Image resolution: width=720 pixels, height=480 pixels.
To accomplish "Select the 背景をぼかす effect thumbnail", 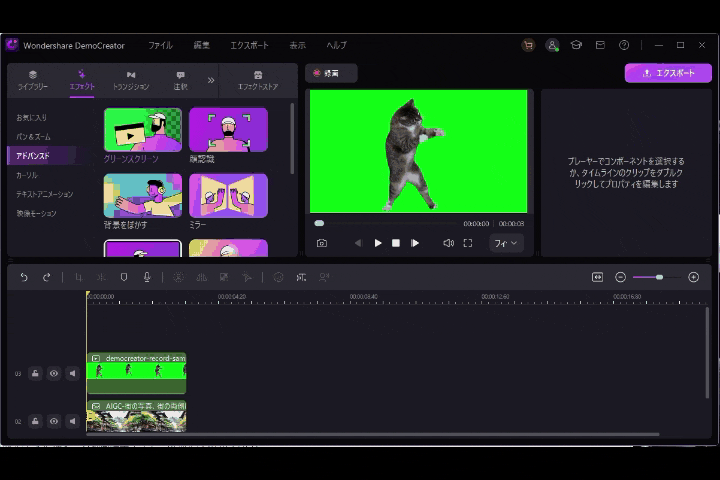I will click(x=143, y=196).
